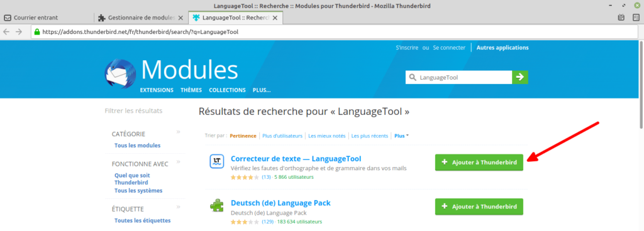Click the magnifier icon in the search box
644x231 pixels.
click(412, 77)
